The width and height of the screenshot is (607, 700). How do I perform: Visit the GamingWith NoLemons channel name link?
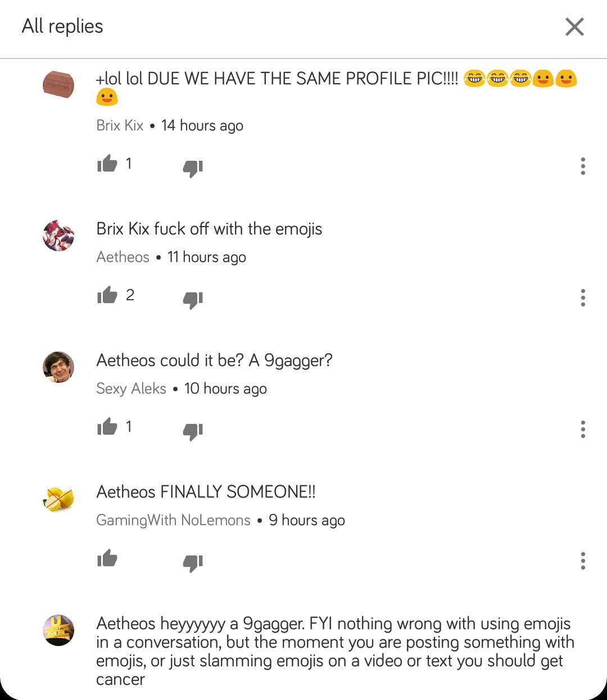pyautogui.click(x=173, y=520)
